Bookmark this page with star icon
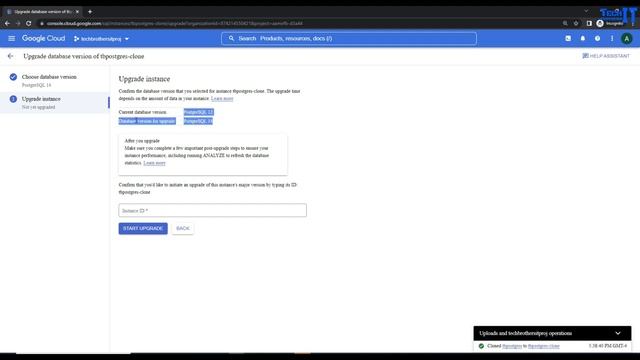 coord(576,23)
